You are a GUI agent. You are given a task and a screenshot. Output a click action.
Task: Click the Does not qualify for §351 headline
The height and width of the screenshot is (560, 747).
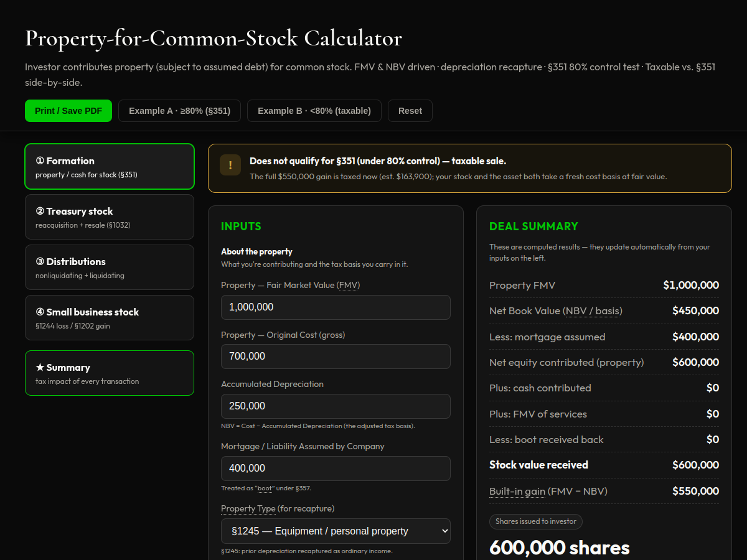pyautogui.click(x=378, y=161)
